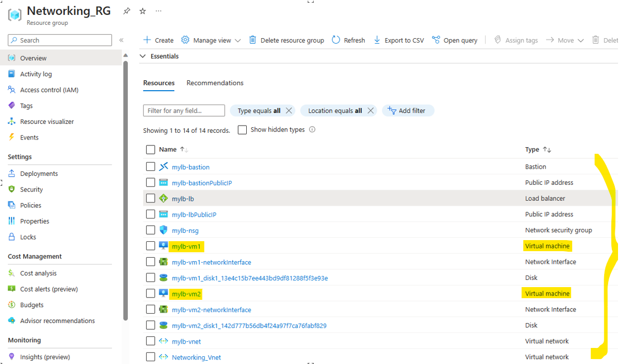Select the Resources tab
This screenshot has height=364, width=623.
coord(159,82)
